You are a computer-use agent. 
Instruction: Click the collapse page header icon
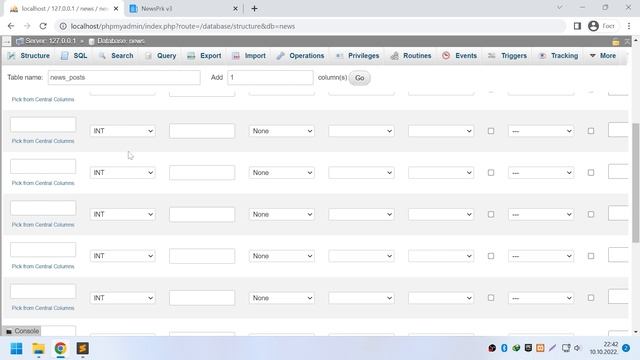pyautogui.click(x=627, y=42)
